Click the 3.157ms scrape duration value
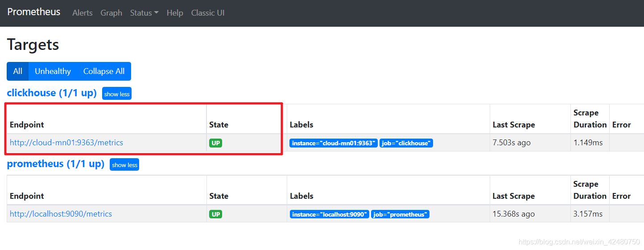 pos(588,214)
